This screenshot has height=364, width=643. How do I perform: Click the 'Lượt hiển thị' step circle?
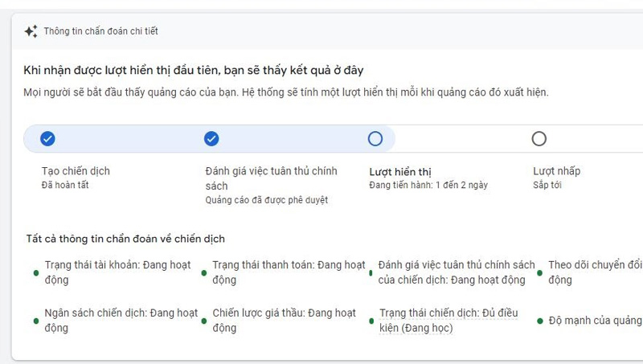coord(375,139)
